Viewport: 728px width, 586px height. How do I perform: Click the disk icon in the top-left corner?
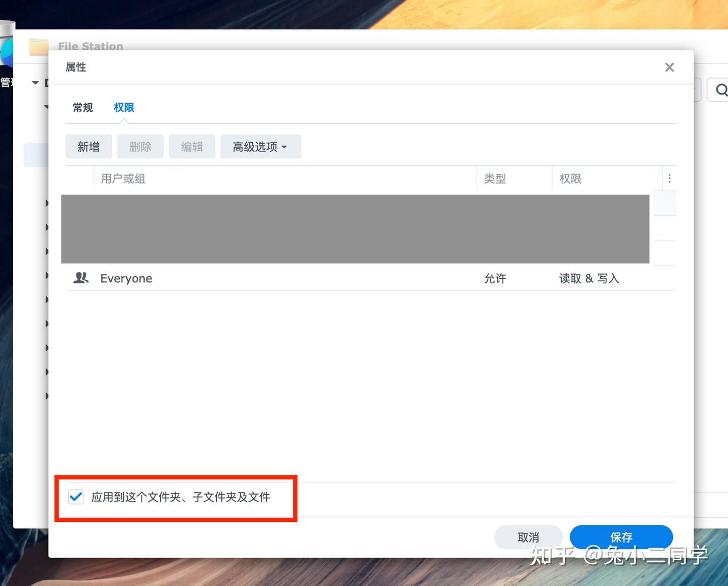click(x=6, y=48)
